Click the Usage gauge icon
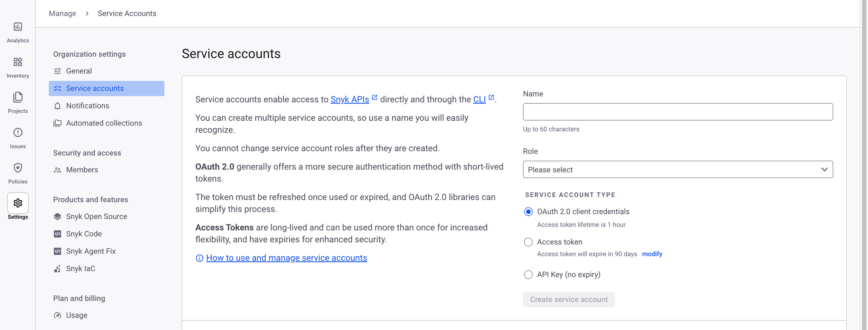Screen dimensions: 868x330 point(57,316)
